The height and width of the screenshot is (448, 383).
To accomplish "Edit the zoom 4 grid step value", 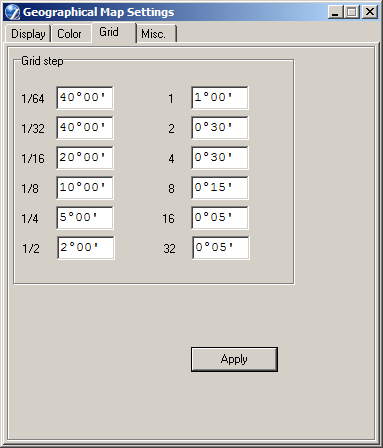I will [x=220, y=158].
